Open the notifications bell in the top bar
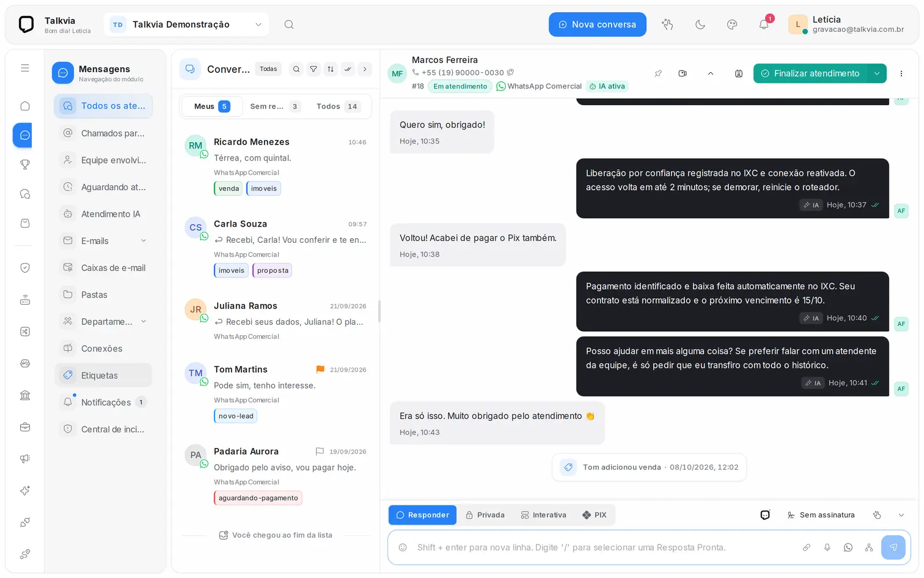 click(x=763, y=24)
